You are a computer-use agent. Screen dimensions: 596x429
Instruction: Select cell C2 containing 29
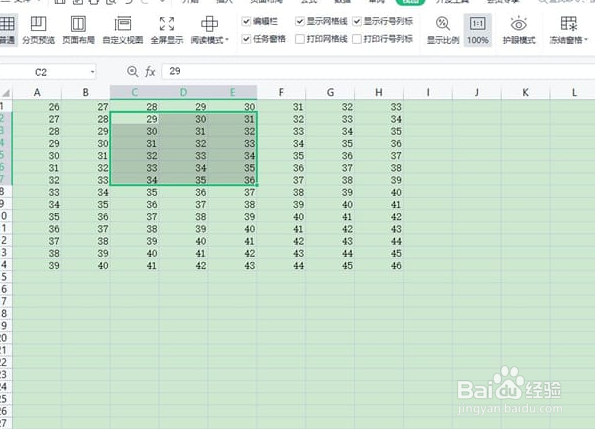tap(135, 119)
